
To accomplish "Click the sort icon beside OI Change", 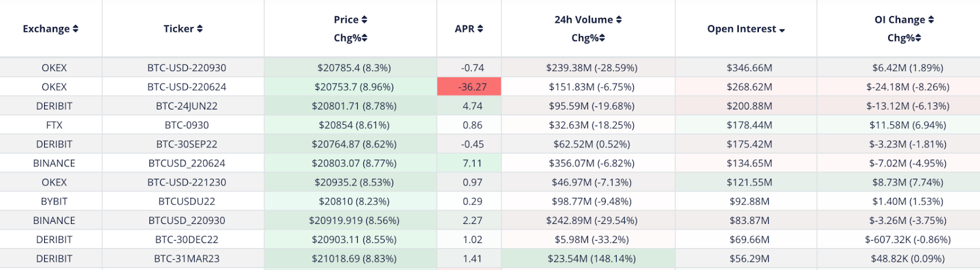I will click(x=931, y=20).
